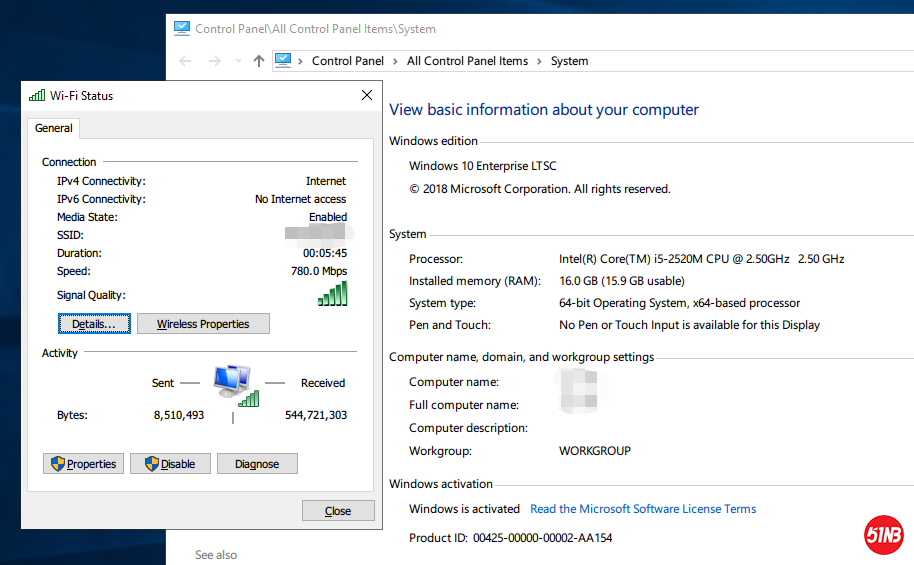This screenshot has width=914, height=565.
Task: Click the Forward navigation arrow
Action: pyautogui.click(x=214, y=61)
